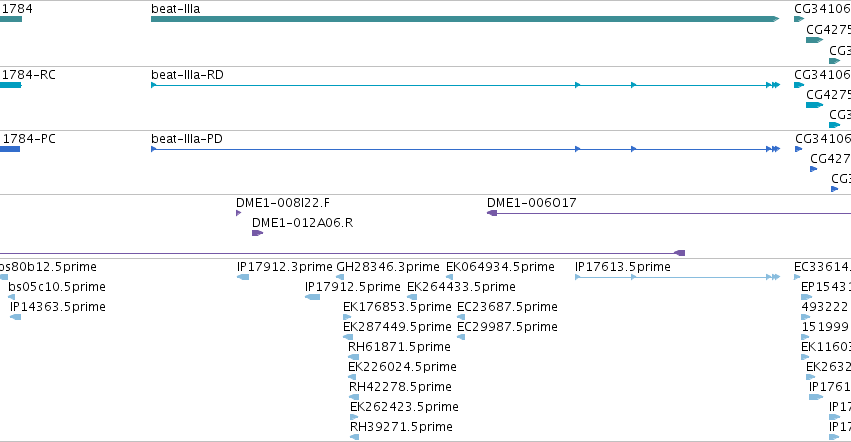Click the EC29987.5prime arrow glyph
851x442 pixels.
click(461, 337)
